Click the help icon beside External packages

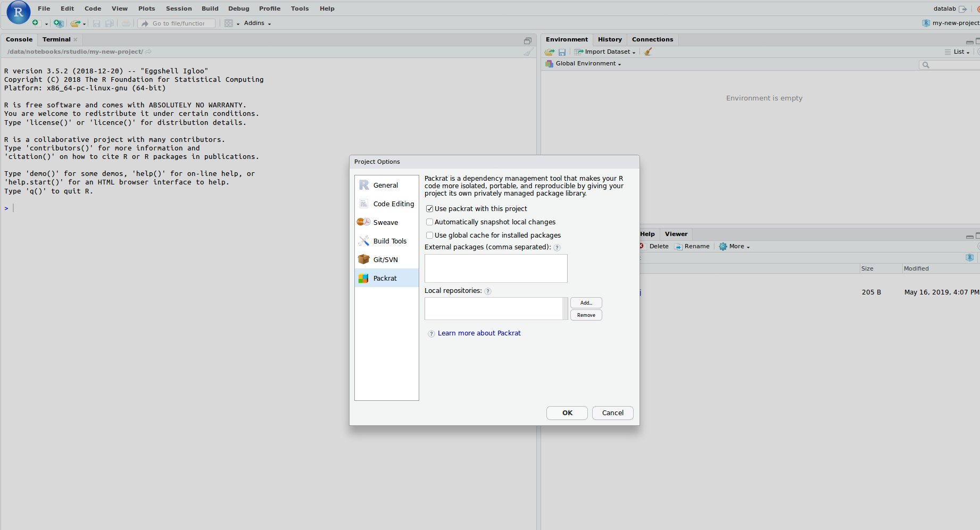[557, 248]
